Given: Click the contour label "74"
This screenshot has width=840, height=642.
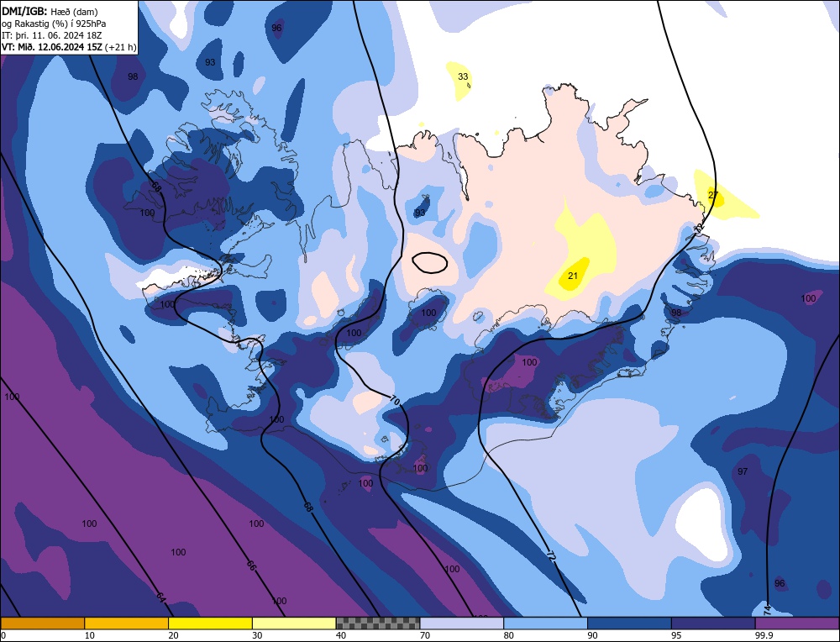Looking at the screenshot, I should point(767,609).
